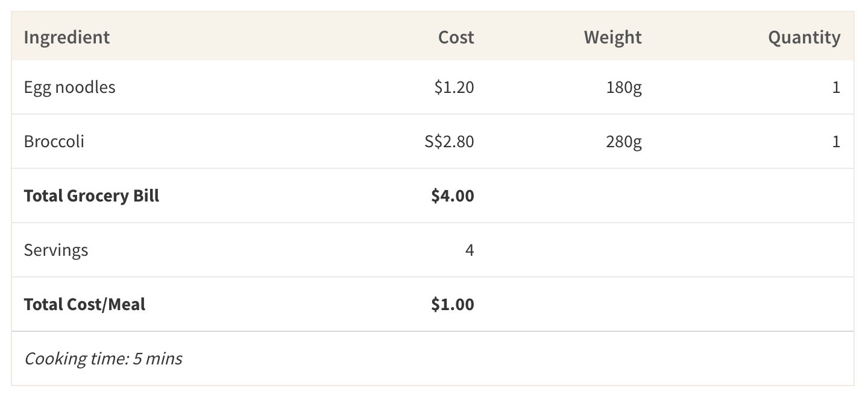The height and width of the screenshot is (397, 868).
Task: Click the $4.00 total amount
Action: click(452, 196)
